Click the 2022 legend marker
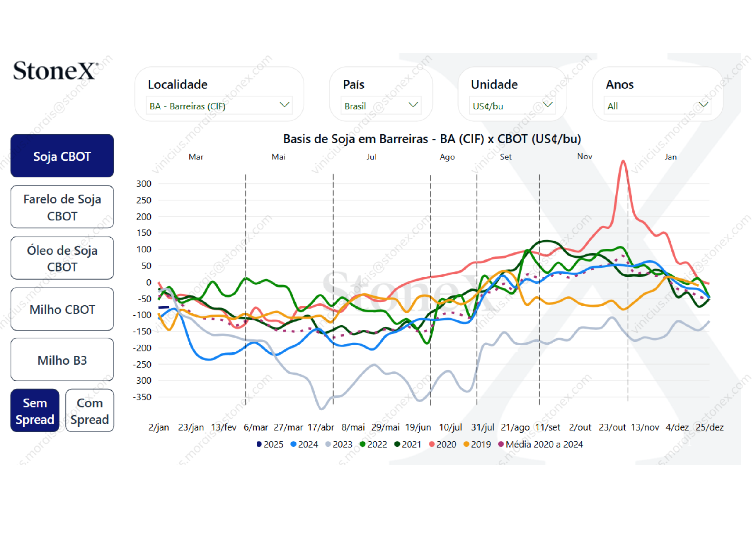This screenshot has height=533, width=756. click(363, 445)
